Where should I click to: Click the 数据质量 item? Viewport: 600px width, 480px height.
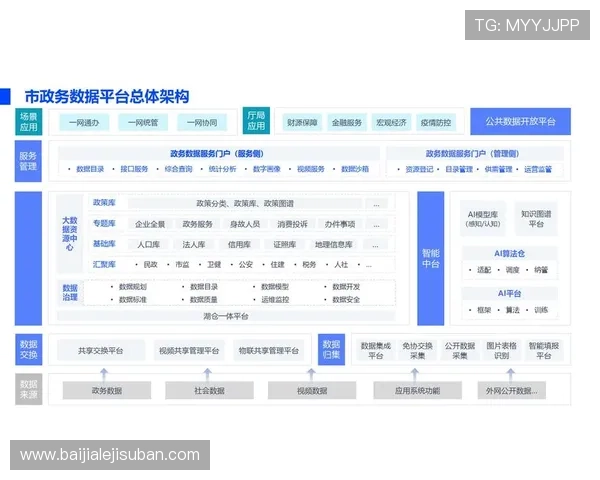(204, 300)
